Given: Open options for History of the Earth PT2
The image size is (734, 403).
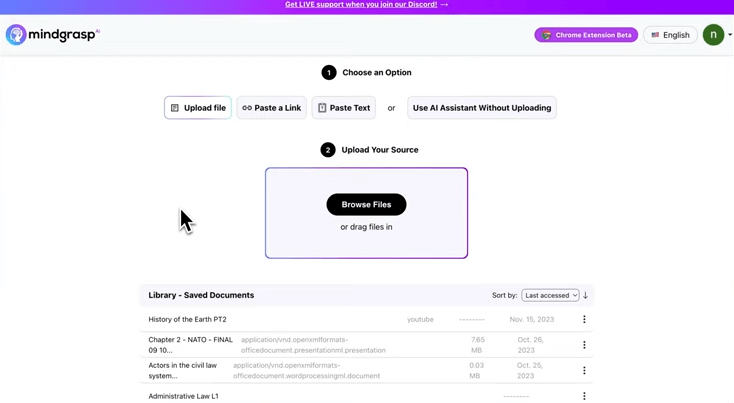Looking at the screenshot, I should (x=584, y=319).
